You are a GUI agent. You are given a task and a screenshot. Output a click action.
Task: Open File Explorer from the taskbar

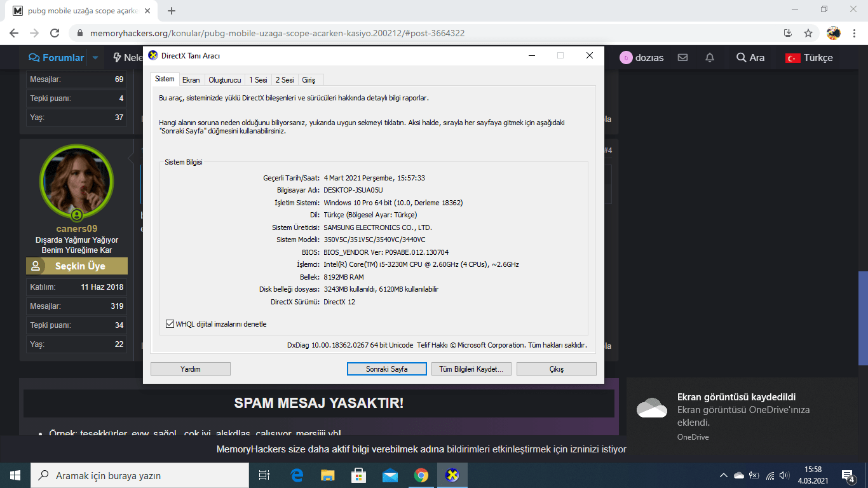click(x=327, y=475)
